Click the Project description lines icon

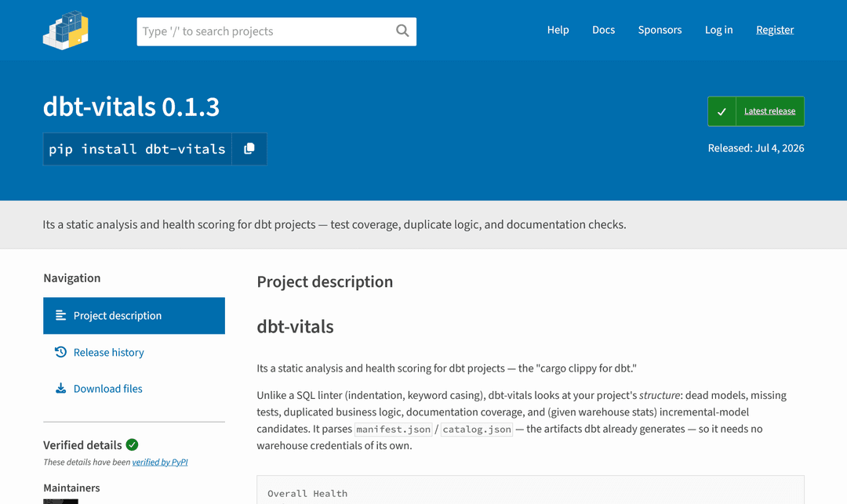60,315
